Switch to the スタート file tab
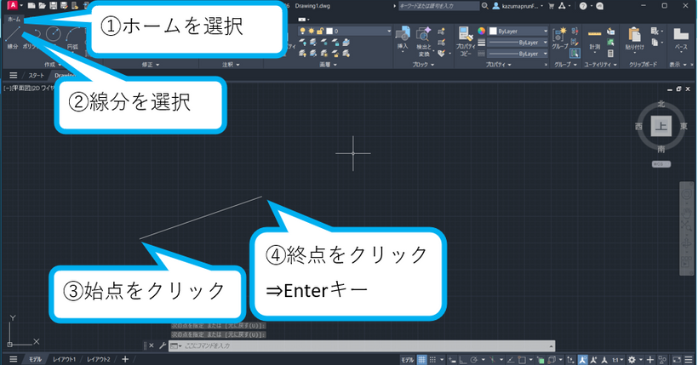The height and width of the screenshot is (365, 698). (37, 75)
